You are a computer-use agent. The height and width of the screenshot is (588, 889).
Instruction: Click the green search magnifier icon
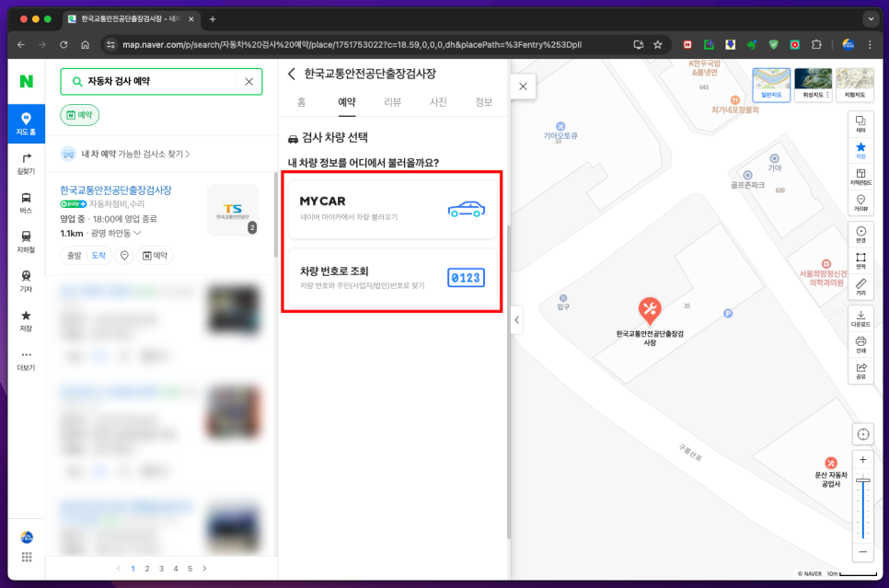point(77,82)
